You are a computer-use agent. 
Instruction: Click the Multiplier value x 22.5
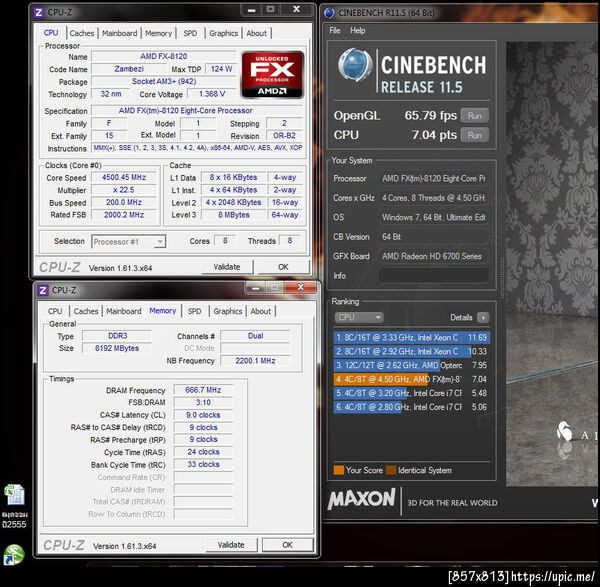click(124, 190)
